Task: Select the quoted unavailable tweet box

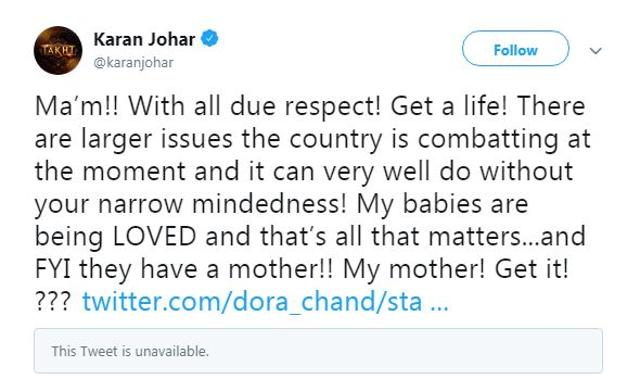Action: pos(318,350)
